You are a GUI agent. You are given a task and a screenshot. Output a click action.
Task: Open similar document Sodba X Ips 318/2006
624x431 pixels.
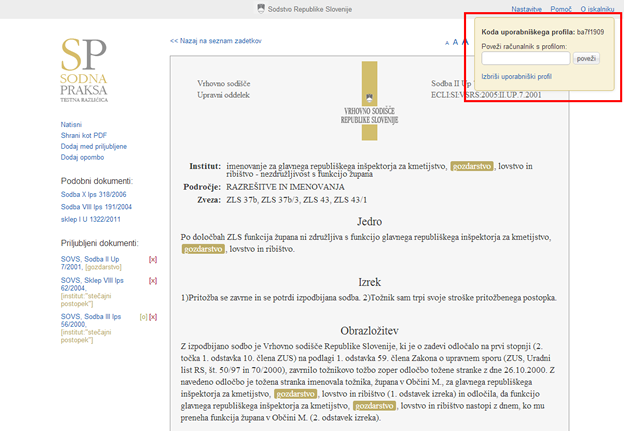(x=93, y=194)
